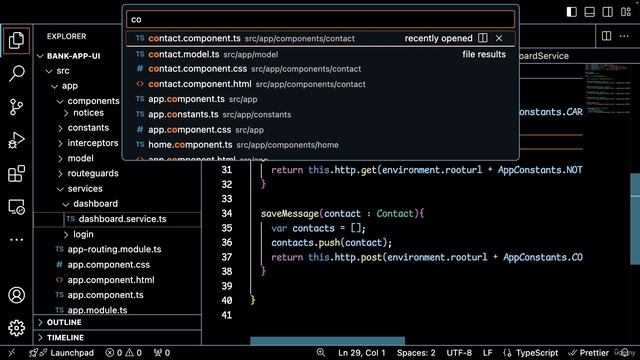Image resolution: width=640 pixels, height=360 pixels.
Task: Collapse the BANK-APP-UI root folder
Action: [40, 56]
